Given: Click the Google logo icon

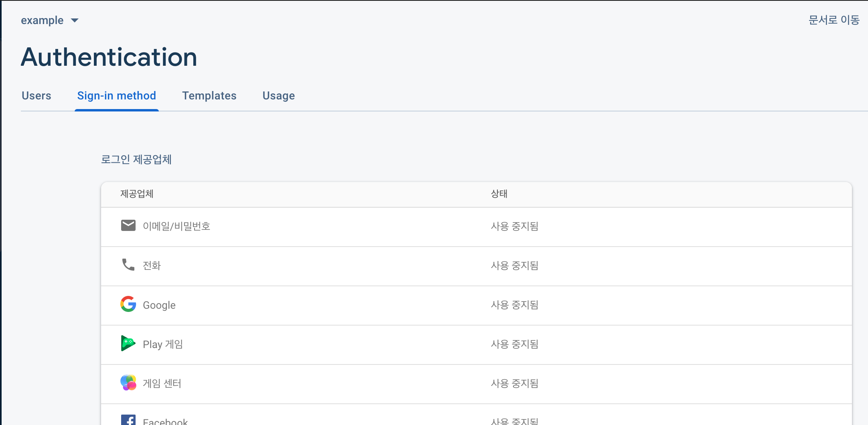Looking at the screenshot, I should click(128, 304).
